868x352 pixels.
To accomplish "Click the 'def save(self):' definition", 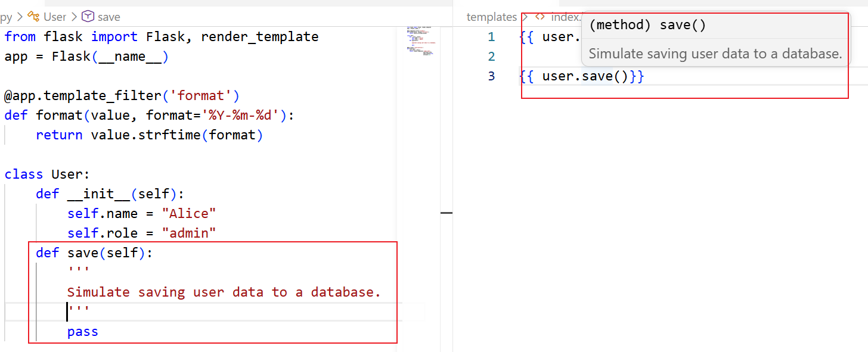I will pos(94,253).
